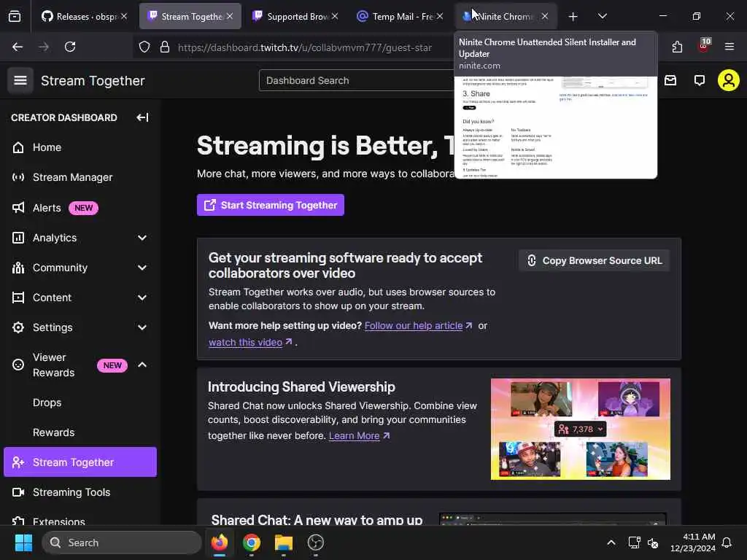Collapse the Creator Dashboard sidebar
The image size is (747, 560).
point(142,117)
